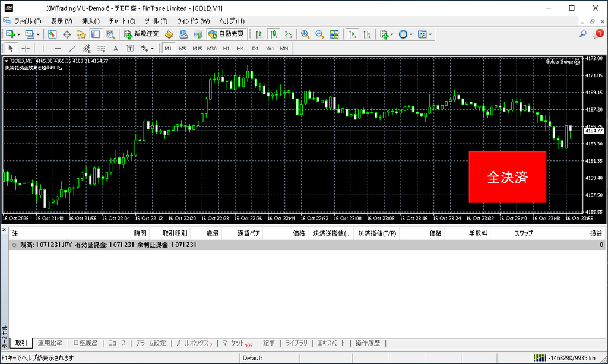Zoom in on the chart

[x=305, y=34]
